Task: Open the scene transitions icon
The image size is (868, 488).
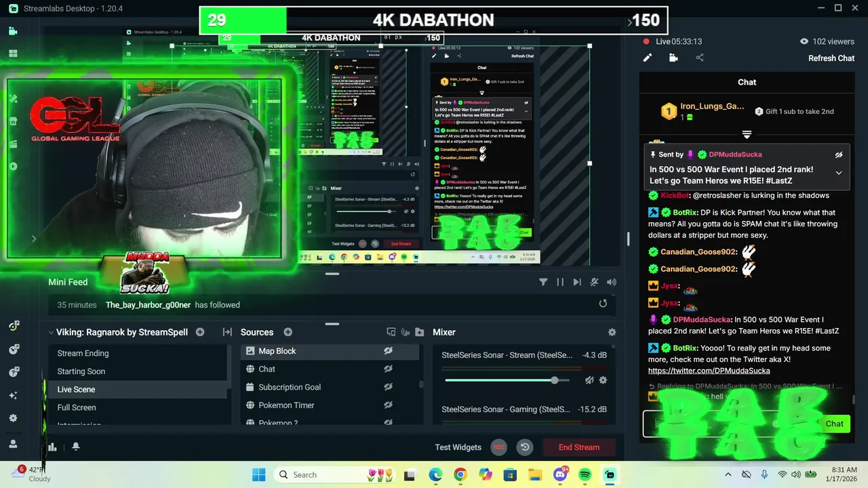Action: (227, 332)
